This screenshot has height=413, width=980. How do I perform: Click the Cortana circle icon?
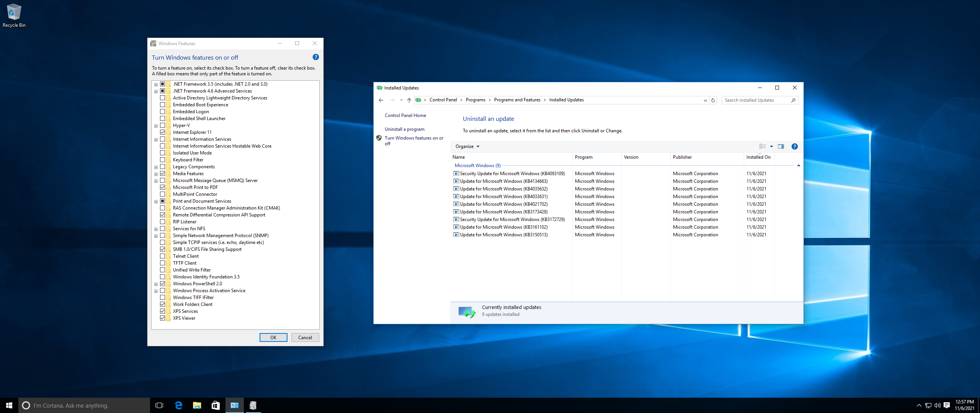coord(26,405)
